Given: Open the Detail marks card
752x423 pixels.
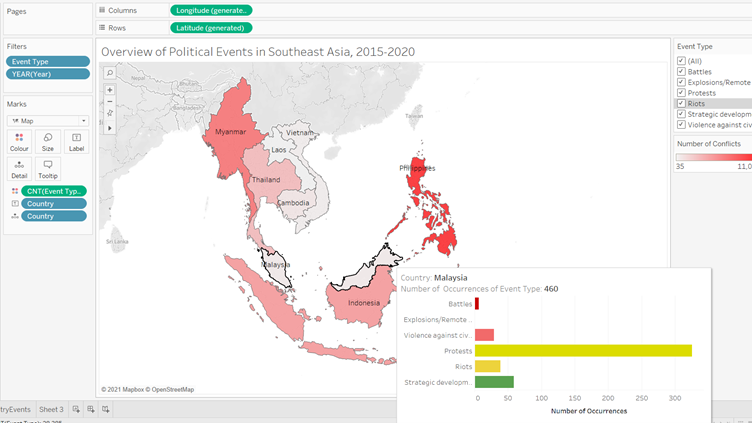Looking at the screenshot, I should (x=19, y=168).
